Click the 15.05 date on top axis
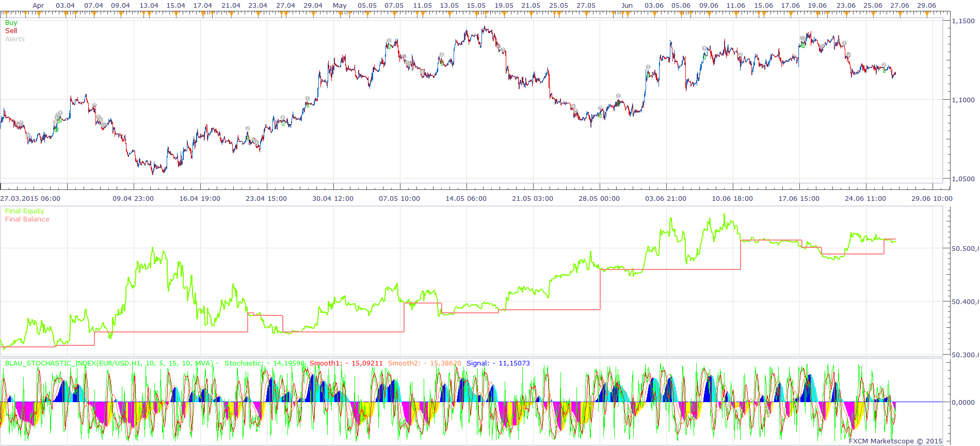This screenshot has width=980, height=446. coord(476,6)
